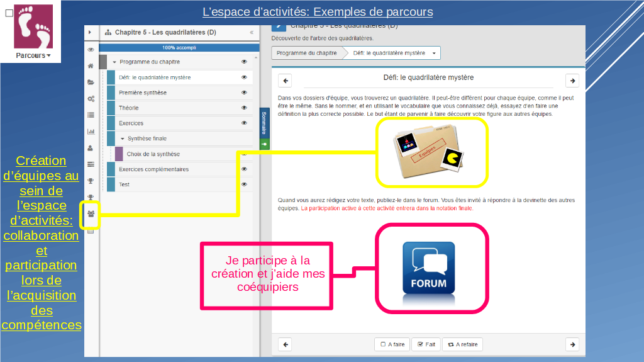Viewport: 644px width, 362px height.
Task: Click the sitemap icon beside chapter title
Action: coord(108,32)
